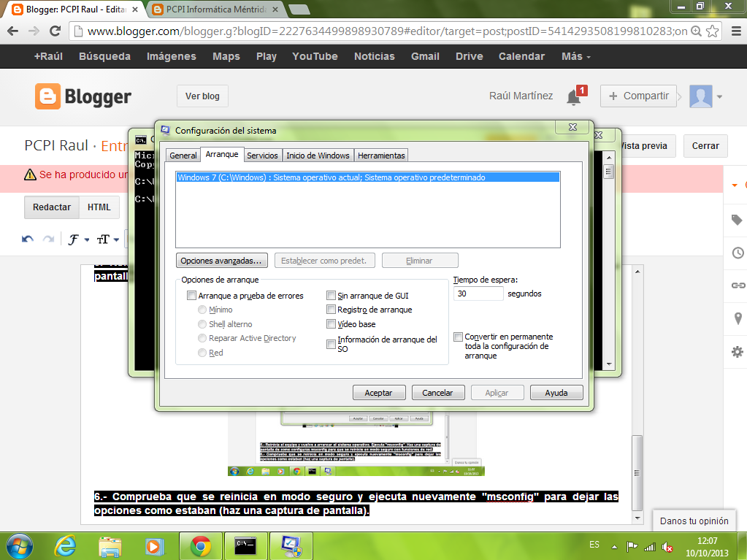
Task: Click the redo arrow in editor toolbar
Action: tap(49, 239)
